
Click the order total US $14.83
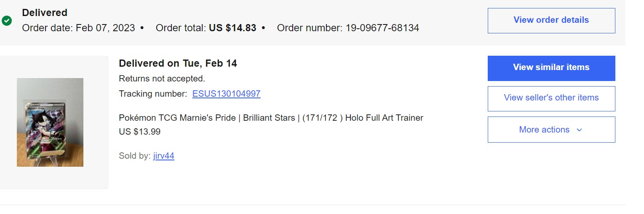pyautogui.click(x=232, y=28)
